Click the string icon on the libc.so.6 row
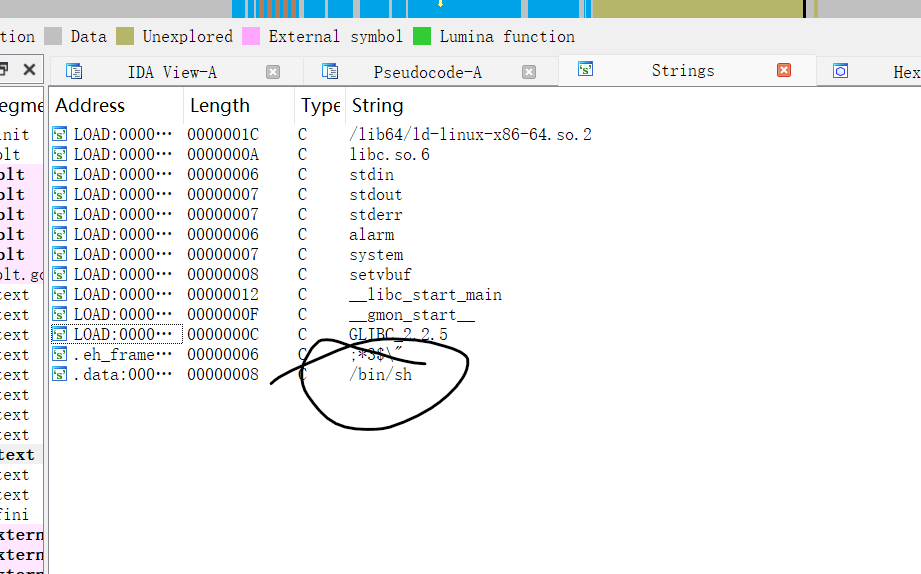Screen dimensions: 921x574 pyautogui.click(x=60, y=155)
